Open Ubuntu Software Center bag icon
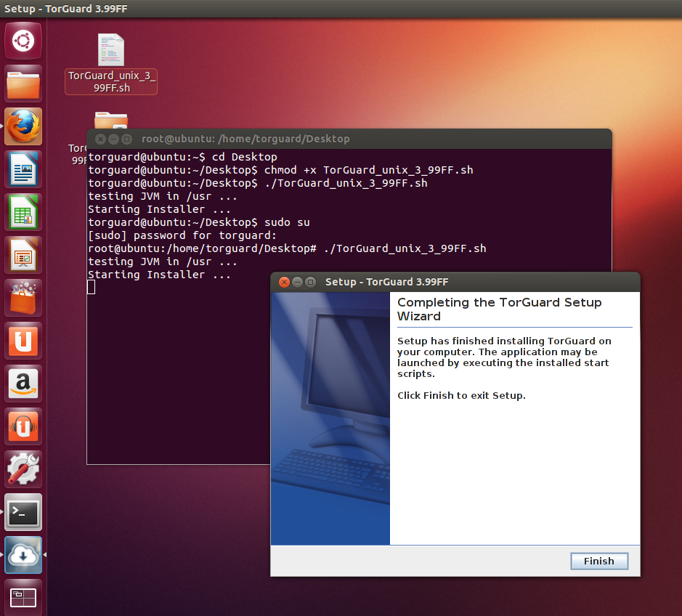The height and width of the screenshot is (616, 682). pyautogui.click(x=23, y=298)
